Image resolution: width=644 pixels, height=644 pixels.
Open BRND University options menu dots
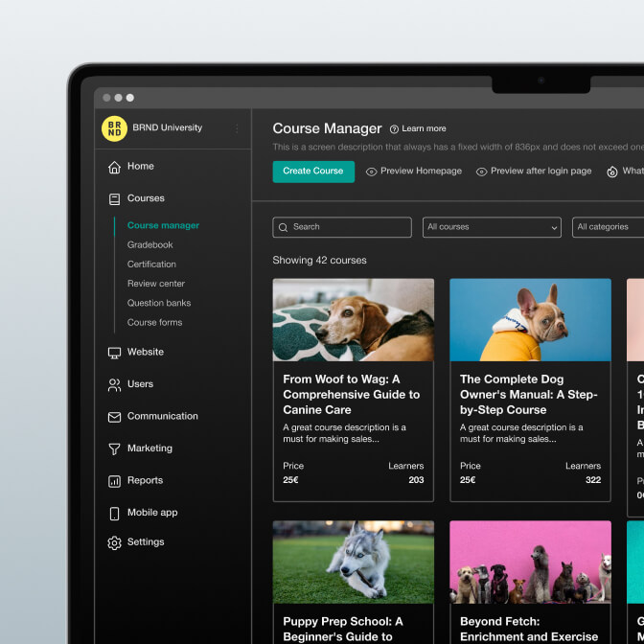point(237,128)
